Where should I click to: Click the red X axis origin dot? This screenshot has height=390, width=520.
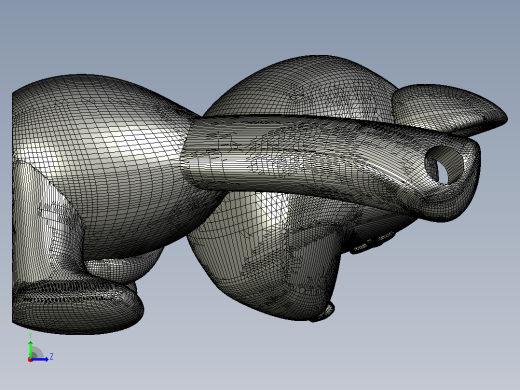(x=30, y=360)
